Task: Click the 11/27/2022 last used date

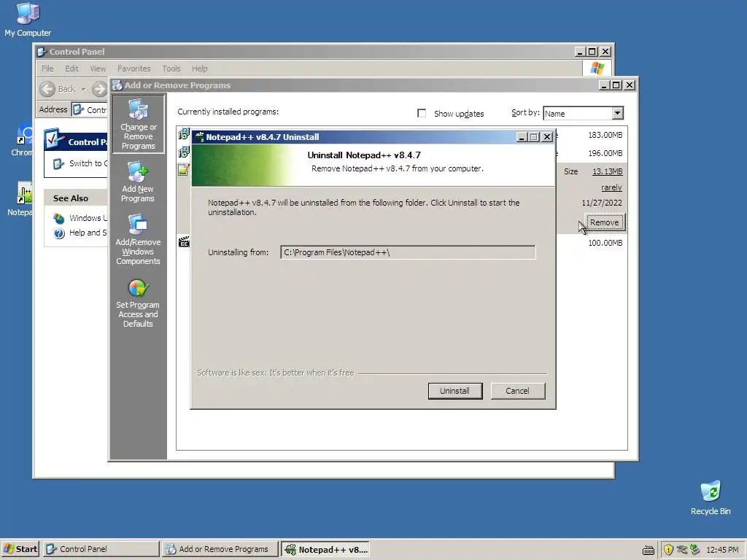Action: (x=602, y=203)
